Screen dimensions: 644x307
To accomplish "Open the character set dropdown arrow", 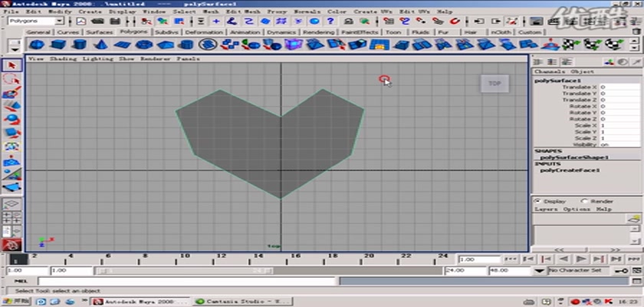I will [x=540, y=271].
